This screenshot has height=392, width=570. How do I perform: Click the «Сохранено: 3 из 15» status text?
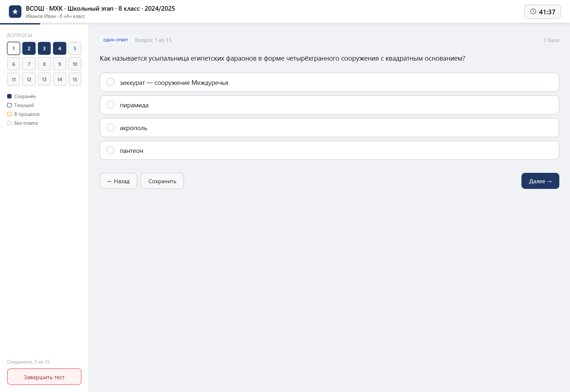tap(28, 362)
